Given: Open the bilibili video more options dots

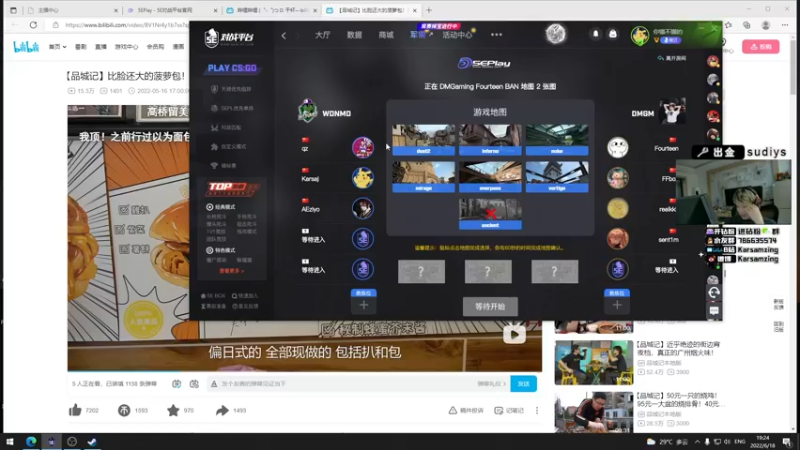Looking at the screenshot, I should click(537, 411).
